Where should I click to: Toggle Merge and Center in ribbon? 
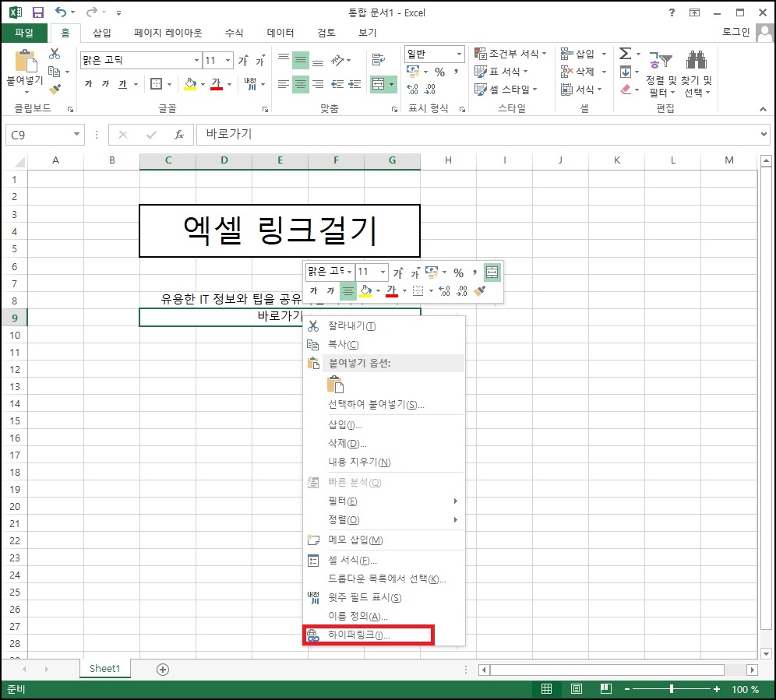(379, 84)
